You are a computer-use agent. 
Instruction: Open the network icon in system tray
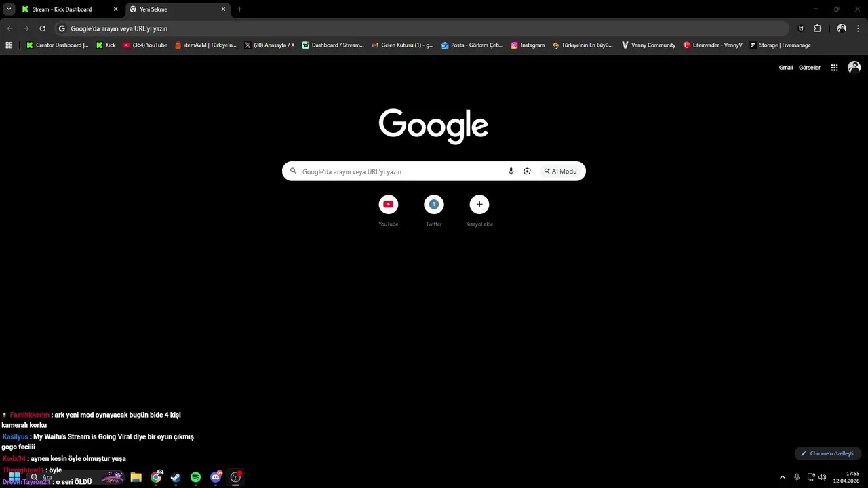811,477
